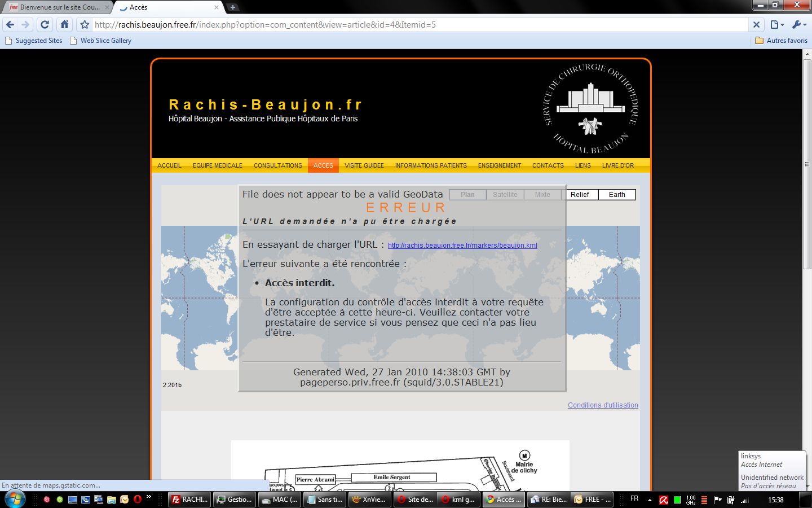
Task: Open the Opera 'Site de...' taskbar button
Action: pos(414,500)
